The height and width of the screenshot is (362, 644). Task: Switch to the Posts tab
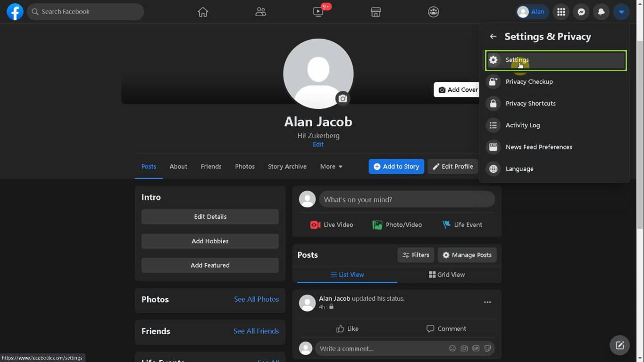(149, 166)
